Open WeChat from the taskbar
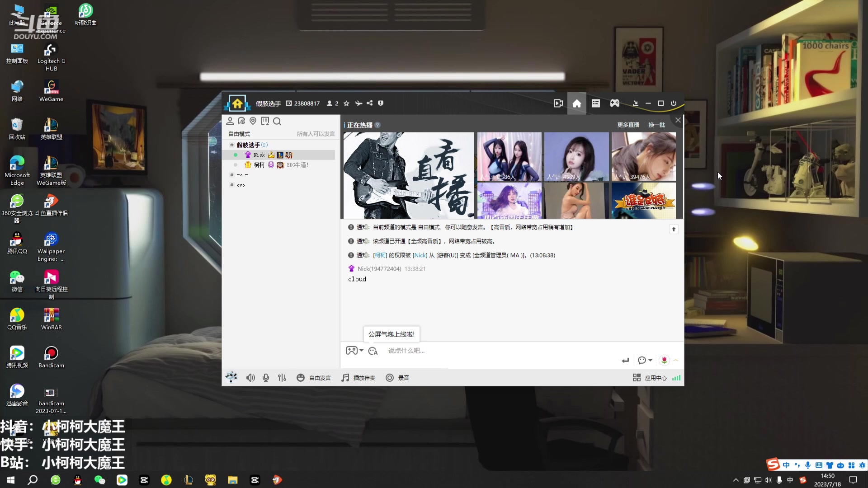The height and width of the screenshot is (488, 868). point(99,480)
